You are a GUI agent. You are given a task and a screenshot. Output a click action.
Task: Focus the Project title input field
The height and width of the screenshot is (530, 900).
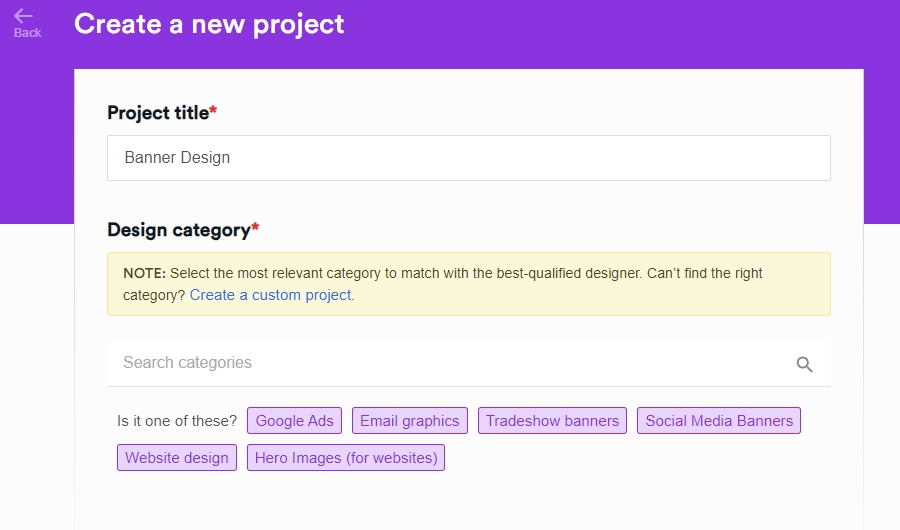(468, 158)
